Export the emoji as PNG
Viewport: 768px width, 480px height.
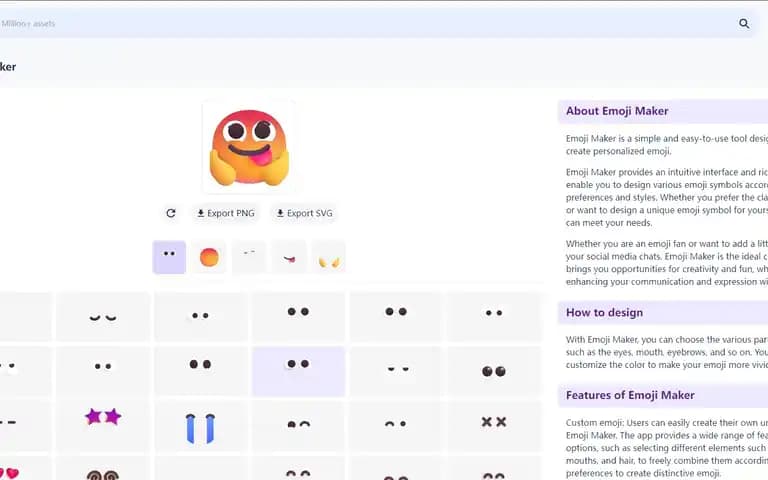[x=226, y=213]
